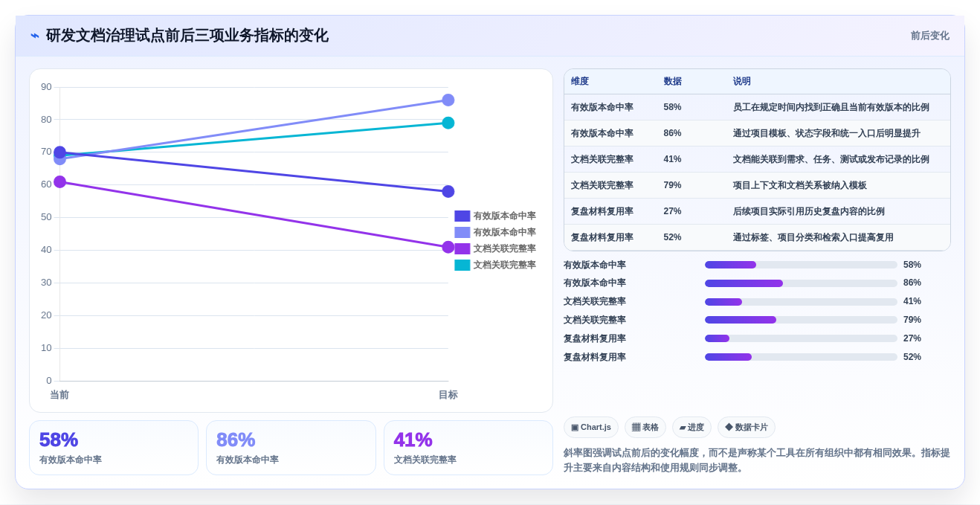Click the footnote paragraph starting 斜率图强调试点
Image resolution: width=980 pixels, height=505 pixels.
[x=756, y=460]
